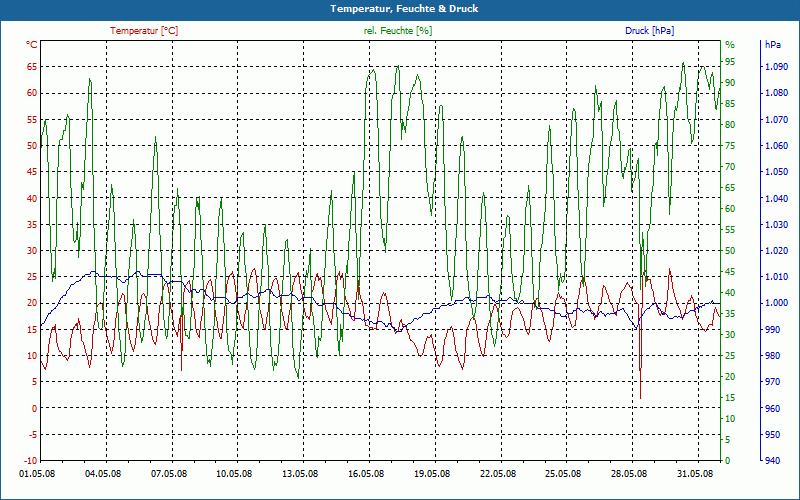Image resolution: width=800 pixels, height=500 pixels.
Task: Click the red 50 on temperature axis
Action: coord(32,146)
